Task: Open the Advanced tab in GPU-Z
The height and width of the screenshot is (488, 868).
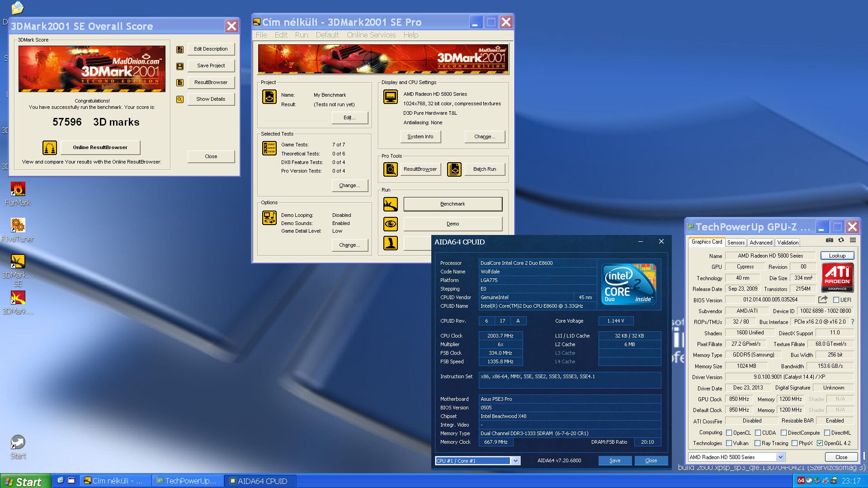Action: [761, 243]
